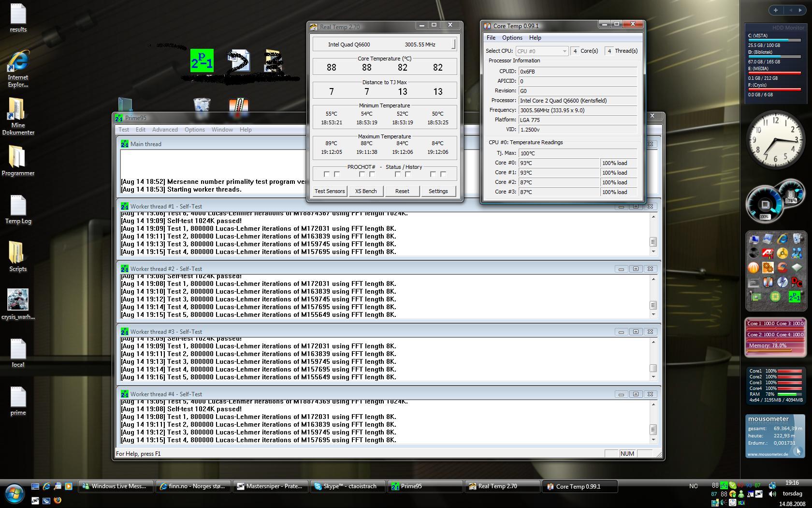Tick the second PROCHOT# checkbox in Real Temp
The image size is (812, 508).
336,174
